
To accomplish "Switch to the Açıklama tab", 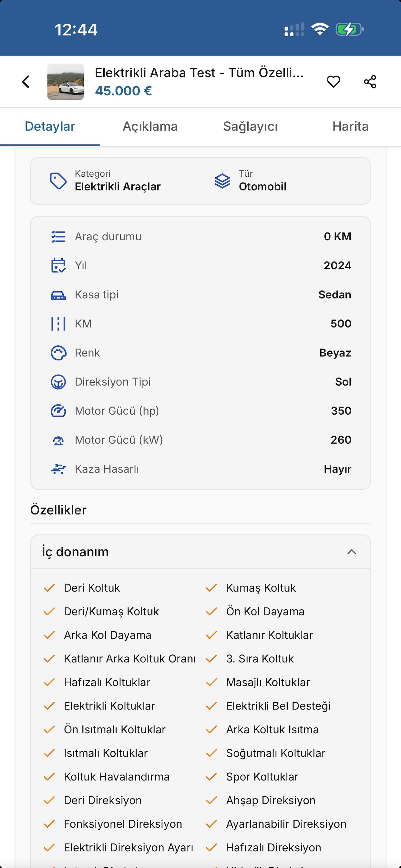I will point(150,126).
